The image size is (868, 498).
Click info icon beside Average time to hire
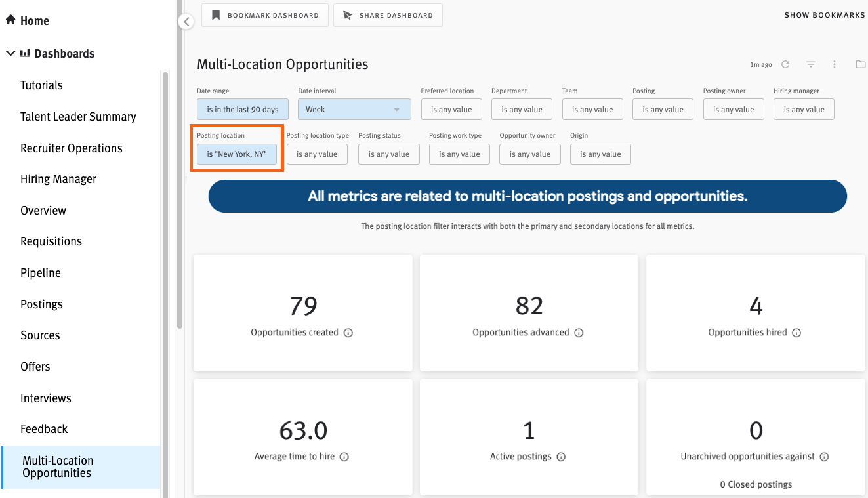344,457
